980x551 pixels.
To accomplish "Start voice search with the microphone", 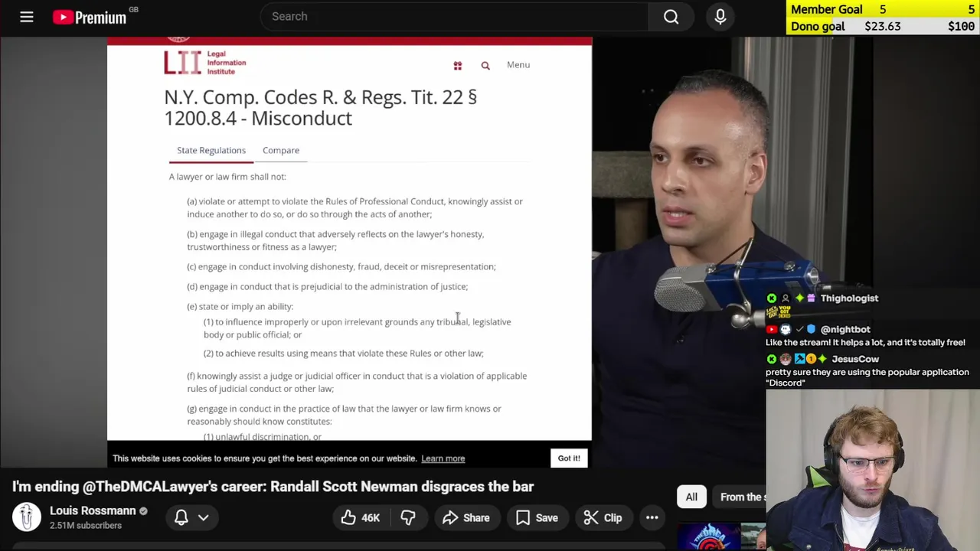I will coord(720,17).
